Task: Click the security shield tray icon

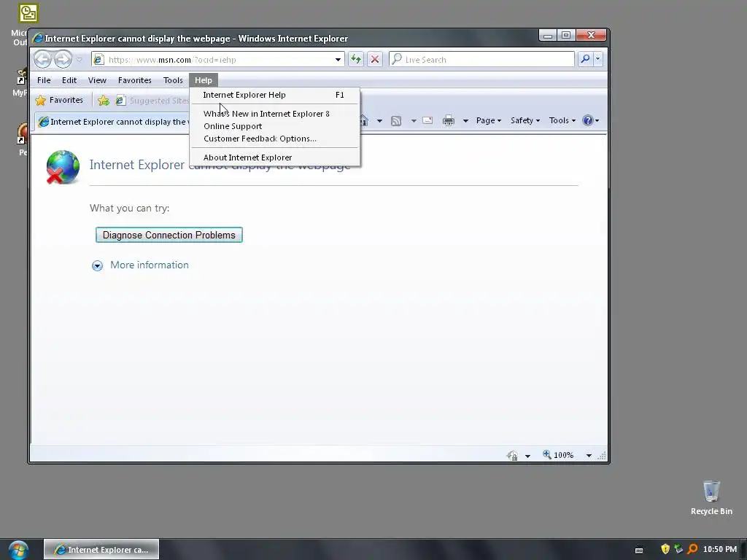Action: 665,549
